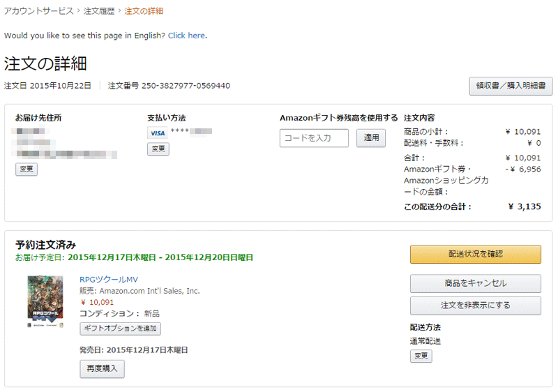Add gift options with ギフトオプションを追加

coord(120,329)
